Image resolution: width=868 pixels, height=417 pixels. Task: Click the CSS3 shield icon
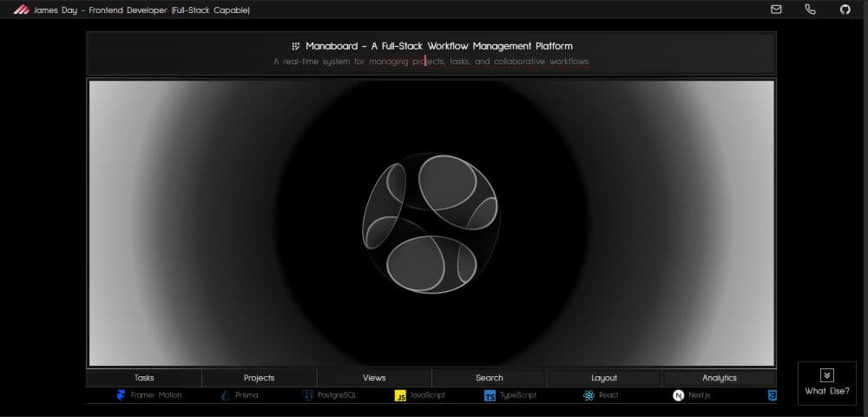[773, 395]
